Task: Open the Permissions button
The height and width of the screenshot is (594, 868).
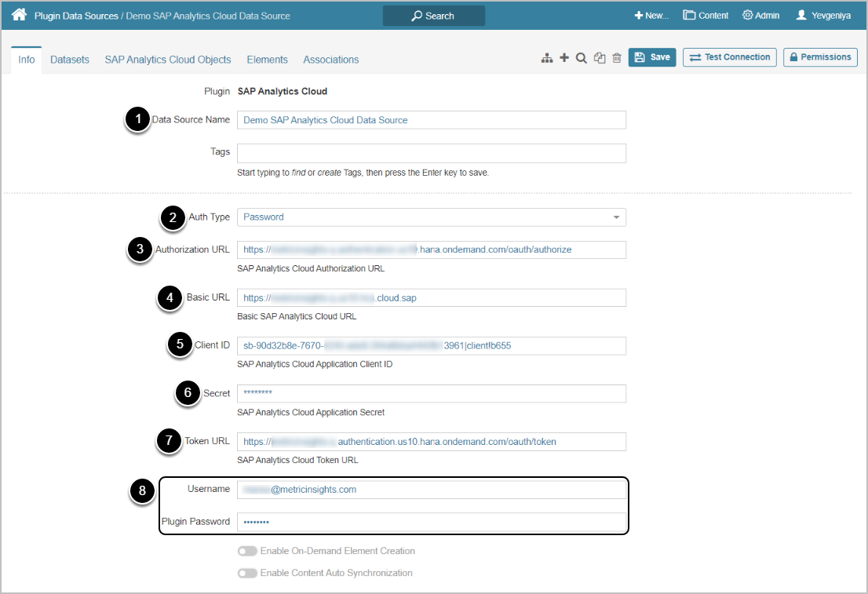Action: (x=820, y=57)
